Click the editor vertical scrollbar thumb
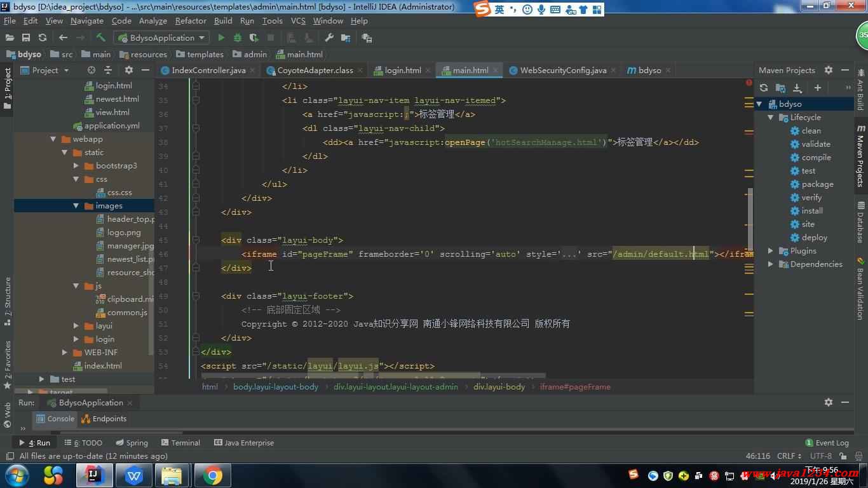Screen dimensions: 868x488 (750, 219)
